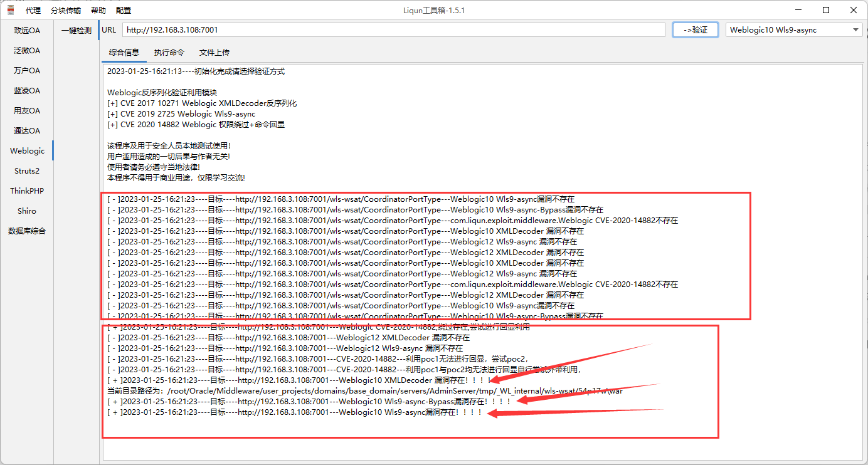868x465 pixels.
Task: Select the Struts2 sidebar tab
Action: pos(27,170)
